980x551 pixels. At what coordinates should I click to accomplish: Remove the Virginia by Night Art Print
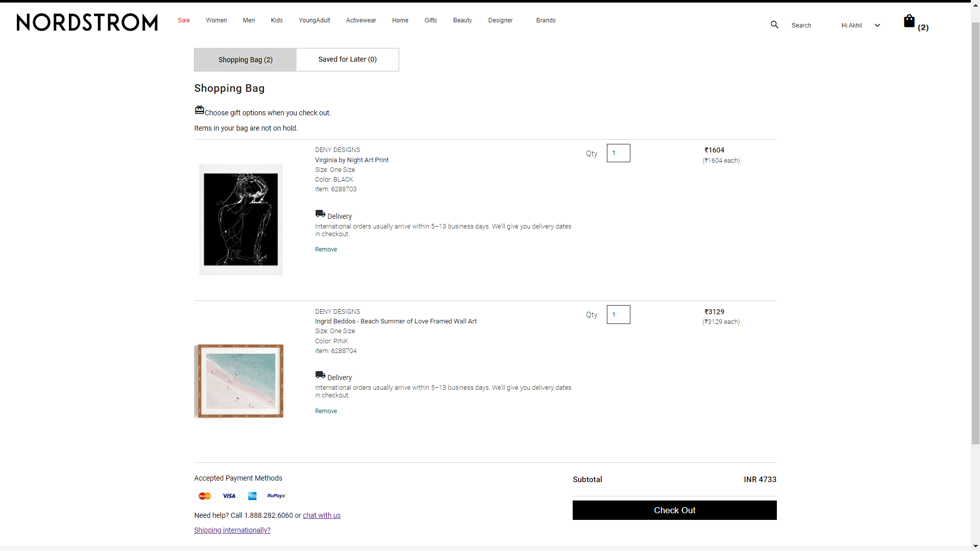[x=326, y=249]
